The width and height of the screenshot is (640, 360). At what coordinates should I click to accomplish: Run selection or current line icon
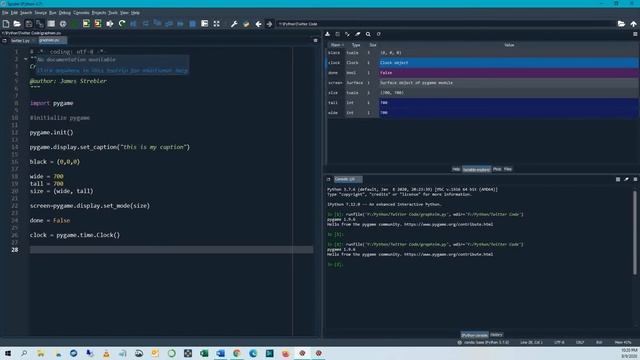pos(110,24)
